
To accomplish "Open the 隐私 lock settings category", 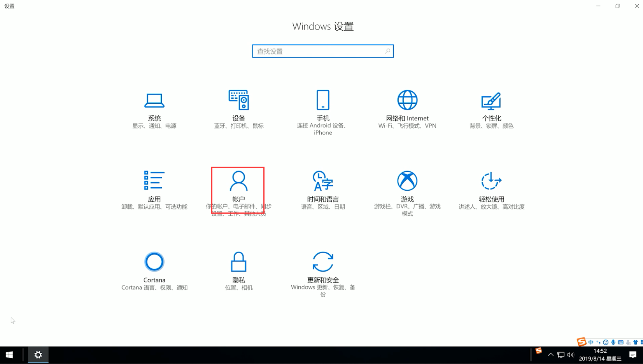I will pyautogui.click(x=238, y=271).
